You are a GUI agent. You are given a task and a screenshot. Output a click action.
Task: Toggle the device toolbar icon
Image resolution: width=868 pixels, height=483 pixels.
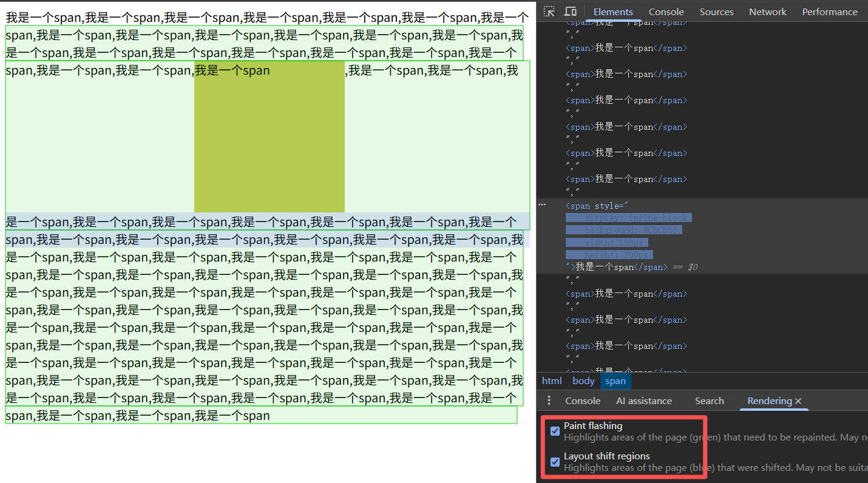(x=571, y=12)
